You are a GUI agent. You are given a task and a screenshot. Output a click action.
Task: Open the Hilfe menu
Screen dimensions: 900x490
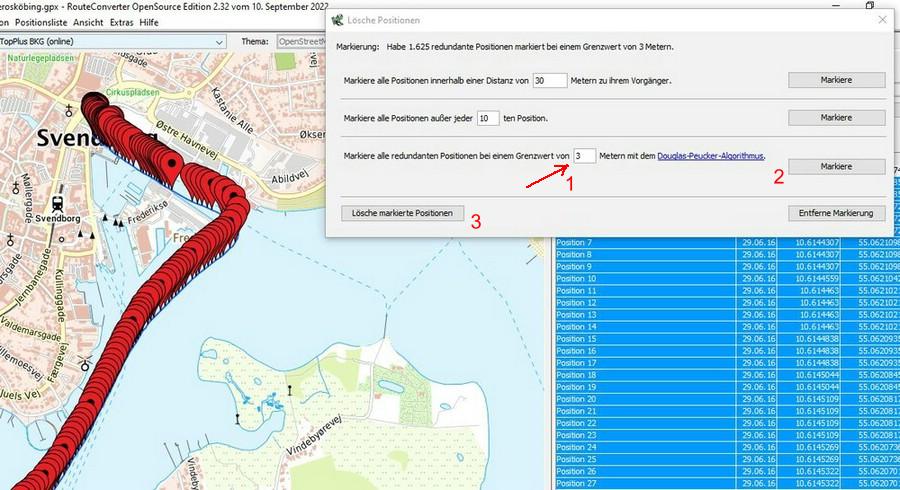point(149,22)
